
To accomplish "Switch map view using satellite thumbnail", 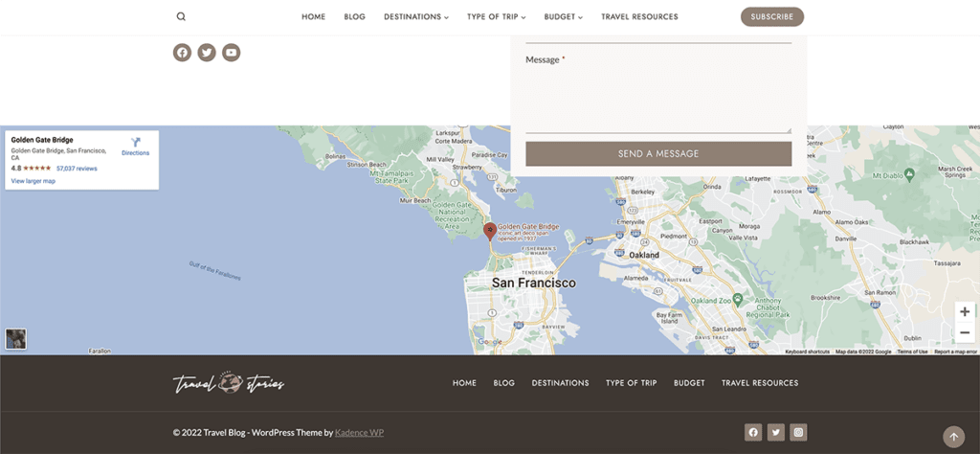I will [x=15, y=338].
